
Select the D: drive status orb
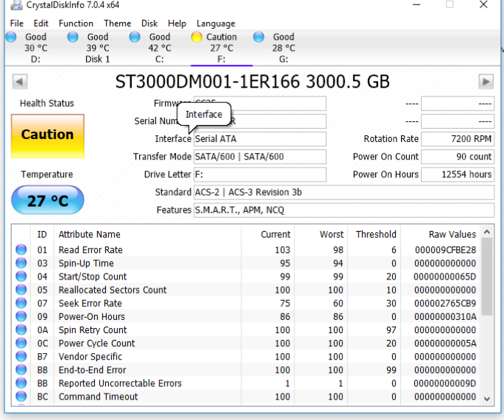click(x=11, y=37)
